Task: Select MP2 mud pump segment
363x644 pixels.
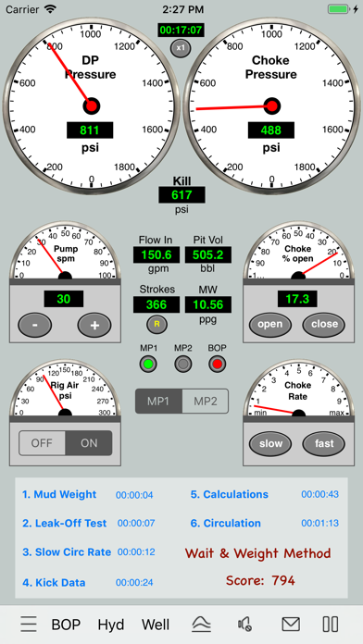Action: click(206, 402)
